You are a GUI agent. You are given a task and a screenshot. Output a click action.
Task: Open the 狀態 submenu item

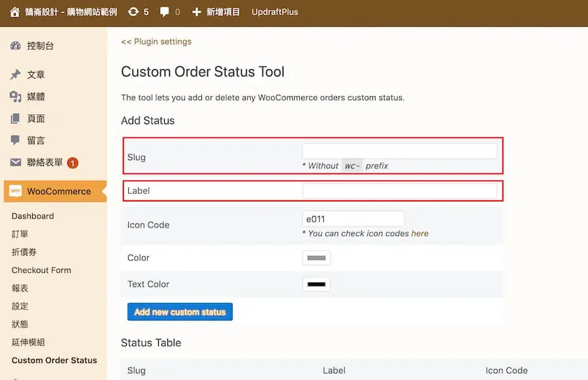click(20, 324)
